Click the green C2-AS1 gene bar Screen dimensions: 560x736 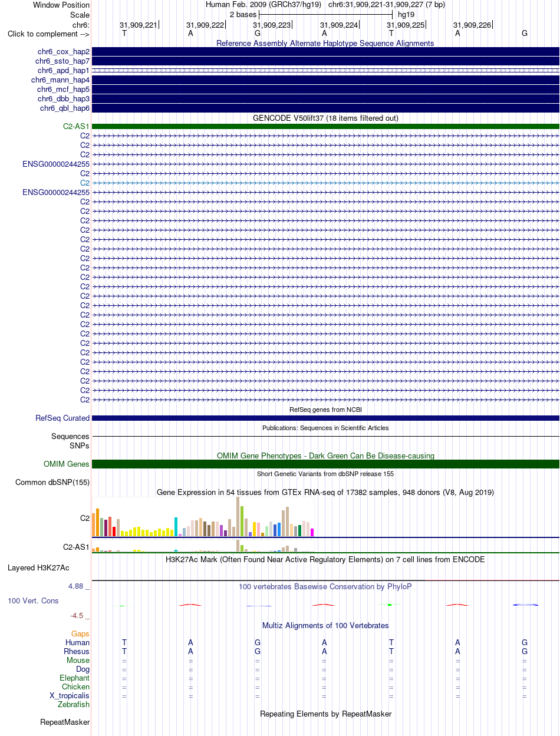pyautogui.click(x=325, y=126)
